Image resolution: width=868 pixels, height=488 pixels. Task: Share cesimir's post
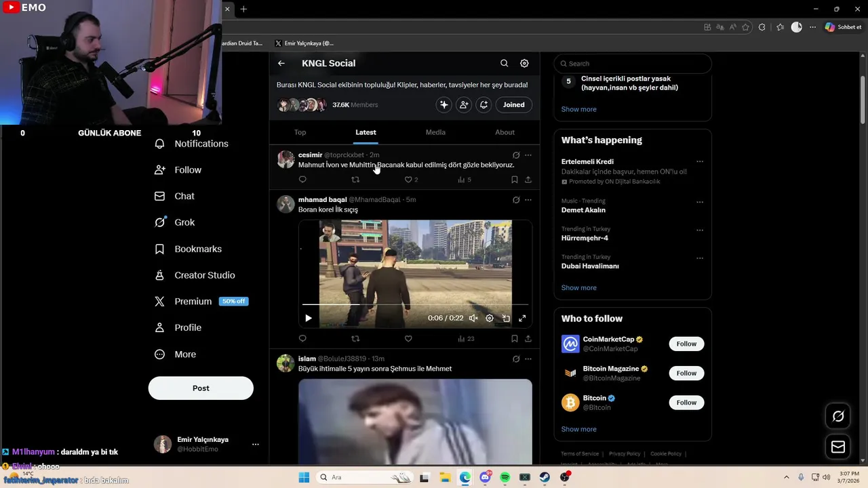point(528,180)
